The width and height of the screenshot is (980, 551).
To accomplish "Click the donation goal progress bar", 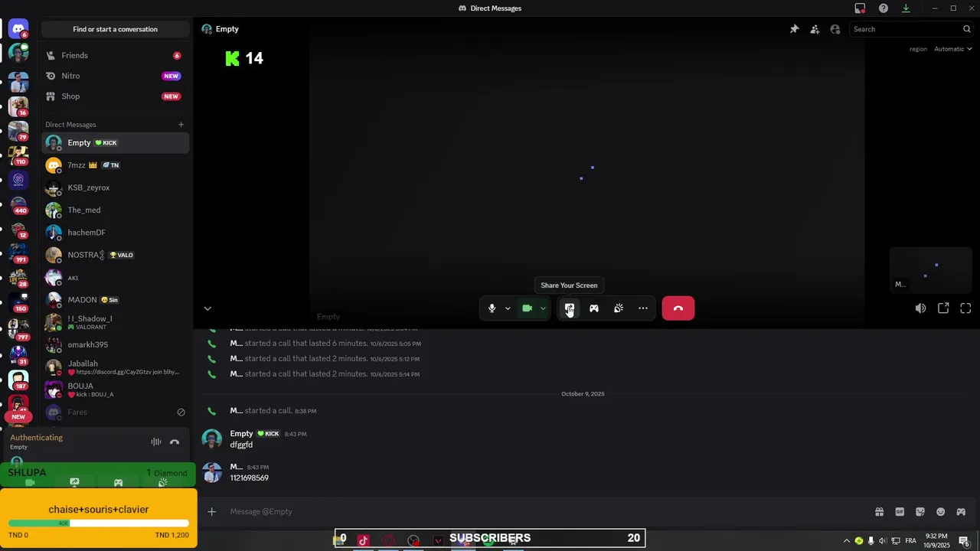I will [x=98, y=523].
